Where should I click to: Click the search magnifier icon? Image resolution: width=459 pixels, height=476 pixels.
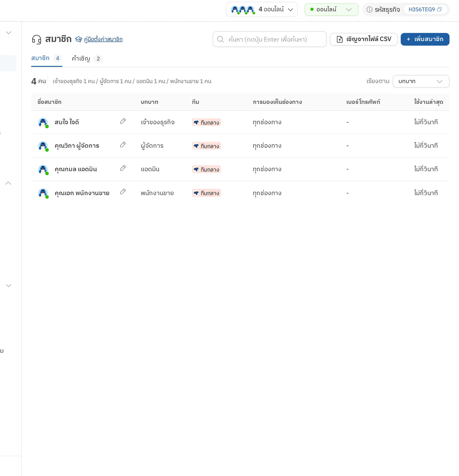click(x=220, y=39)
